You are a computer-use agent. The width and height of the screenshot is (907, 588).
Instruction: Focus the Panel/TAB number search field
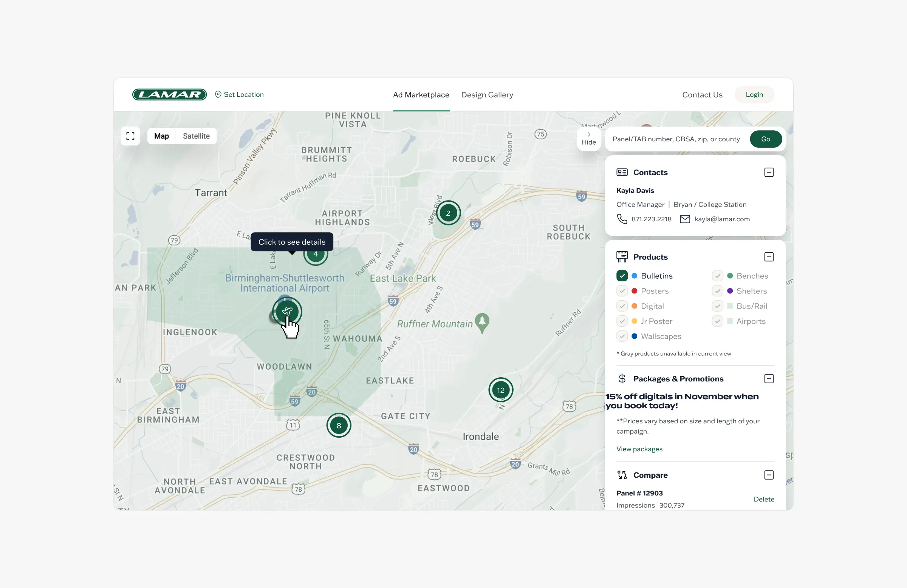[x=676, y=139]
